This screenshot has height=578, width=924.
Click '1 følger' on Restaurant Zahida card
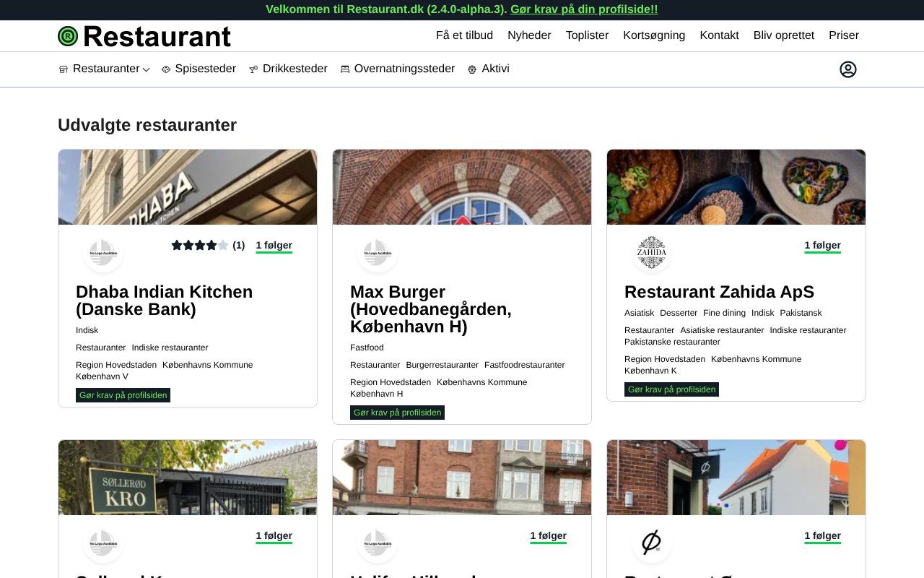click(x=822, y=246)
